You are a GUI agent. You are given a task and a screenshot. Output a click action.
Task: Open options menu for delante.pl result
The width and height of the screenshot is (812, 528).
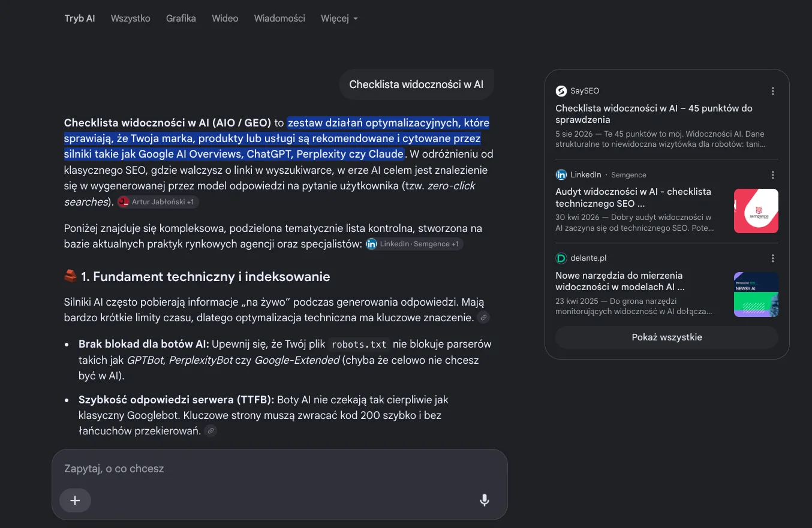[x=773, y=258]
